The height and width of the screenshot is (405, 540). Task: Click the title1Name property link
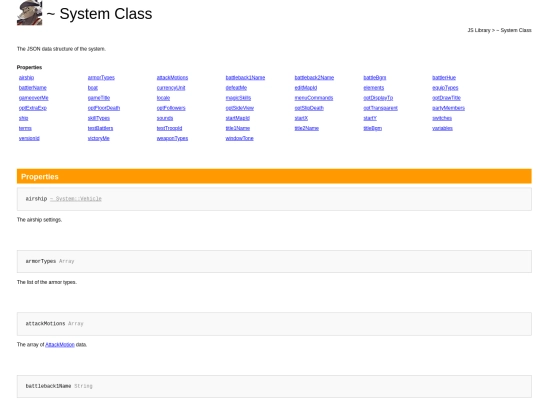click(x=238, y=128)
